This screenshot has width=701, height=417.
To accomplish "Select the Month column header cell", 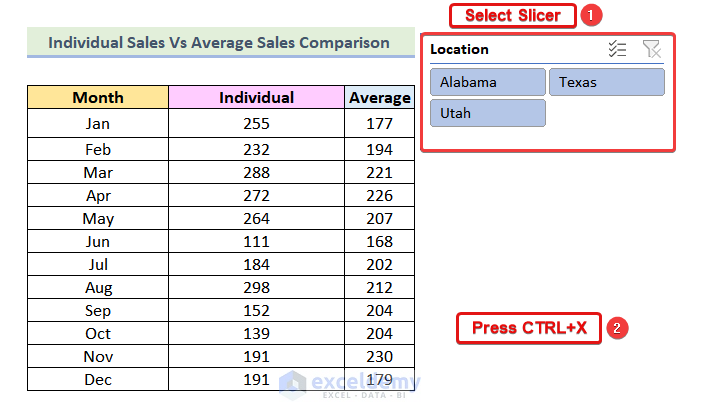I will coord(98,97).
